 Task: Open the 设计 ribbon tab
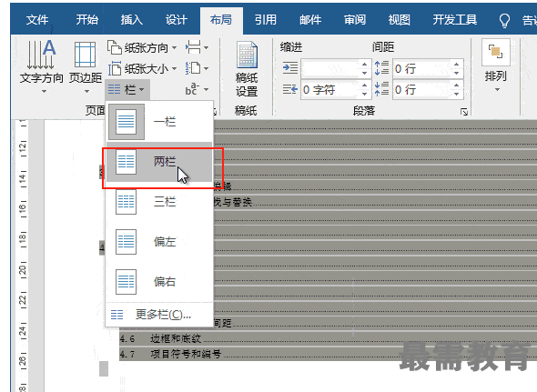(177, 20)
